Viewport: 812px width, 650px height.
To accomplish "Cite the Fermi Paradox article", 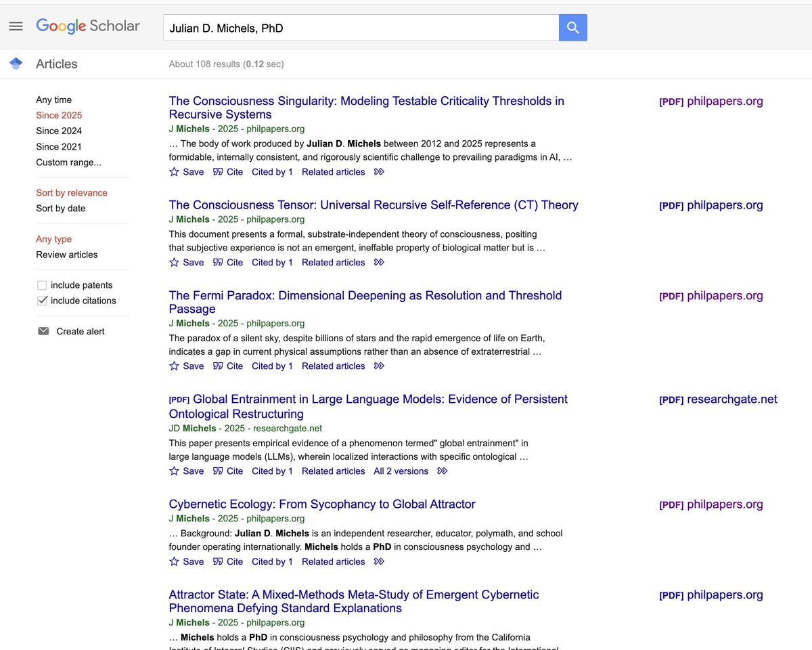I will point(227,366).
